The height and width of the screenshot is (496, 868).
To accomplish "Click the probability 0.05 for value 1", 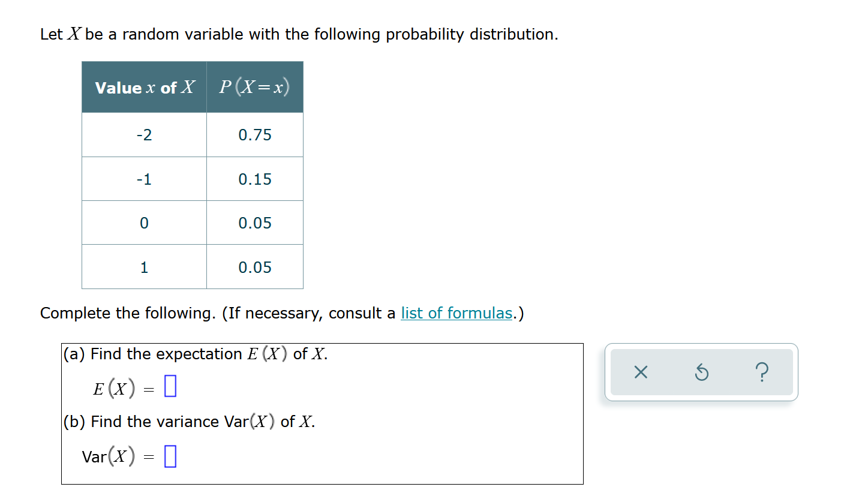I will 254,267.
